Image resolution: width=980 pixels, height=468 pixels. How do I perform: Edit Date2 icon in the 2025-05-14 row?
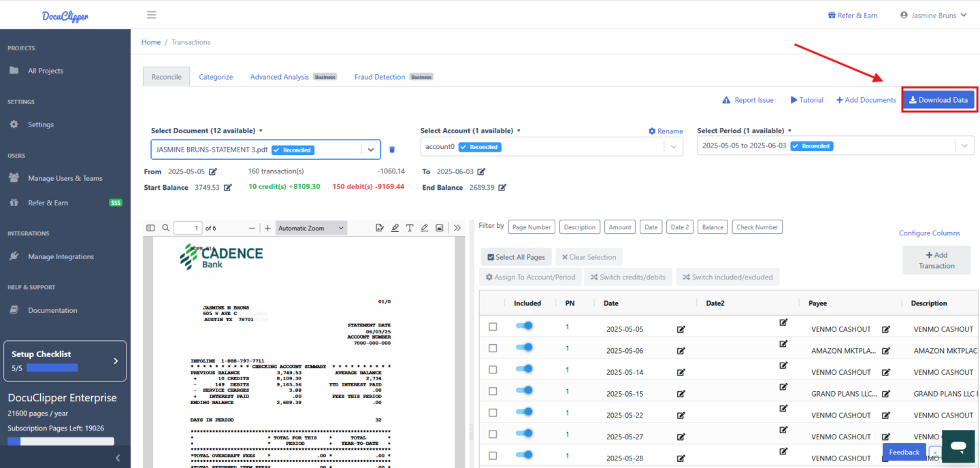coord(783,365)
